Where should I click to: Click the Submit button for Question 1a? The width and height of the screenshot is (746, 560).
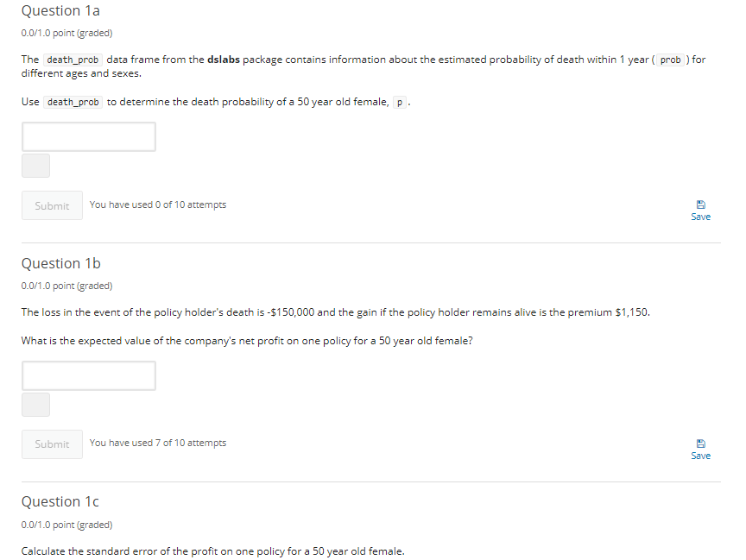(52, 205)
